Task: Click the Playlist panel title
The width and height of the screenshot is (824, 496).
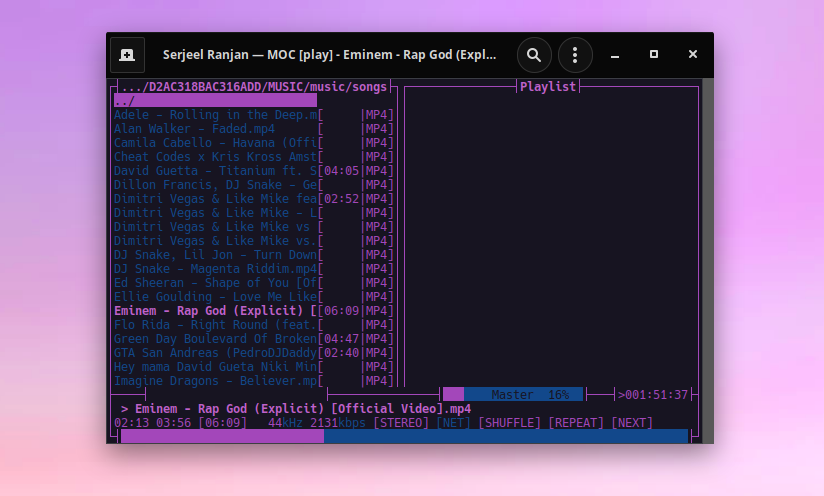Action: point(548,87)
